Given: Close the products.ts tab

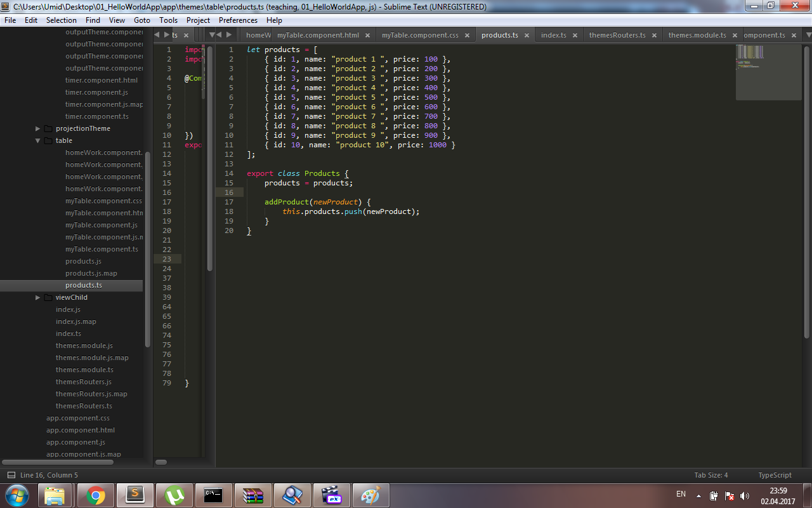Looking at the screenshot, I should coord(527,35).
